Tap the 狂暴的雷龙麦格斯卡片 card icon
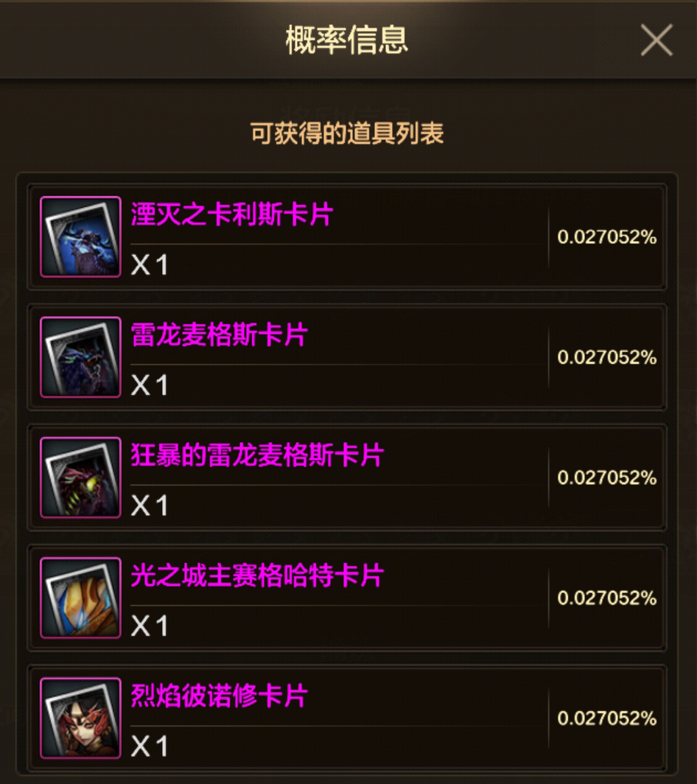This screenshot has width=697, height=784. pyautogui.click(x=80, y=477)
